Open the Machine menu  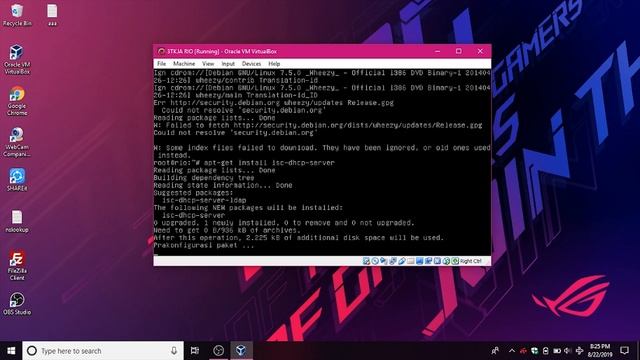(x=184, y=64)
